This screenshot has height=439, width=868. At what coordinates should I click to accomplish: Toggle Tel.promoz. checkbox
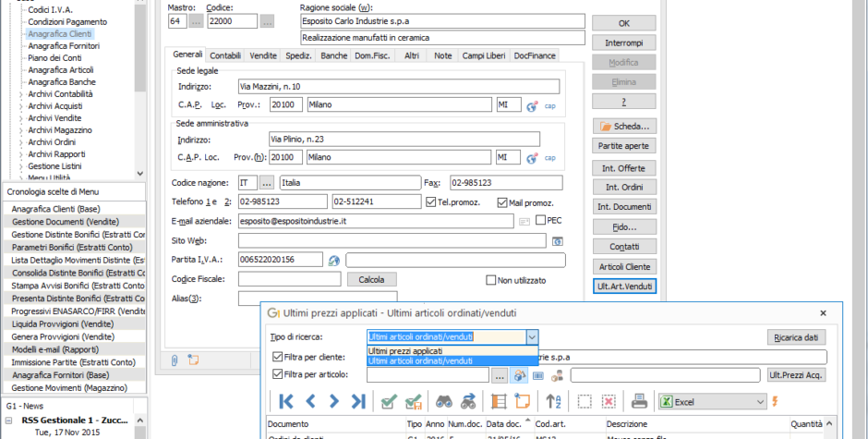coord(431,202)
